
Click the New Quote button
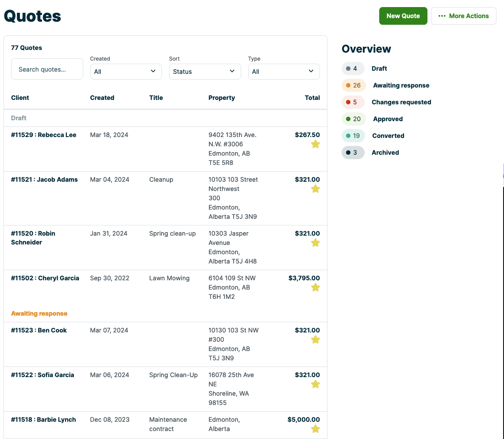pyautogui.click(x=403, y=16)
